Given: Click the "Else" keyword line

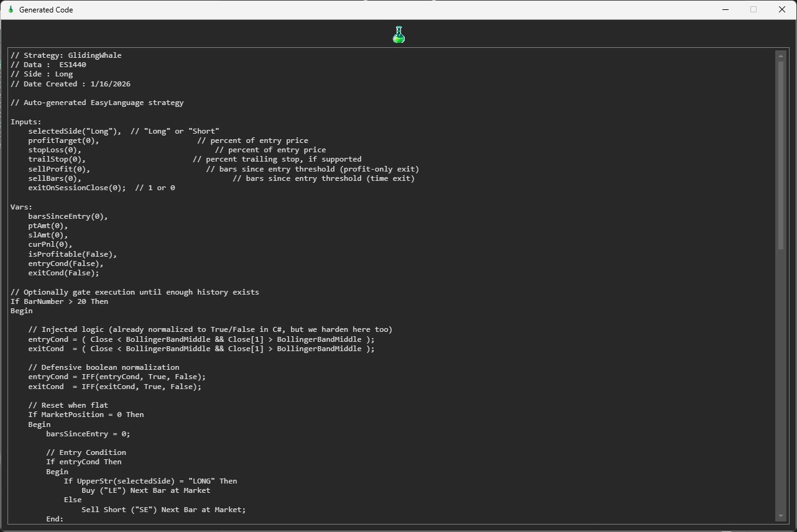Looking at the screenshot, I should point(73,500).
